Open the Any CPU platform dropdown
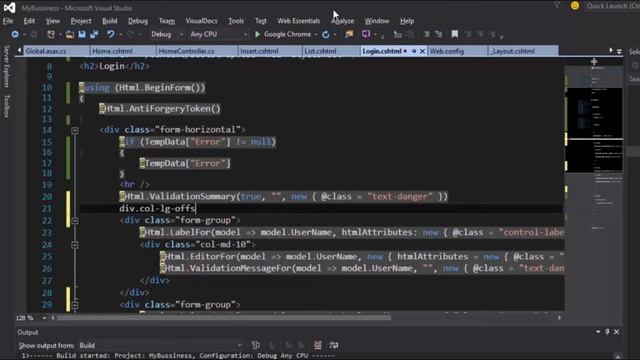640x360 pixels. [x=218, y=34]
